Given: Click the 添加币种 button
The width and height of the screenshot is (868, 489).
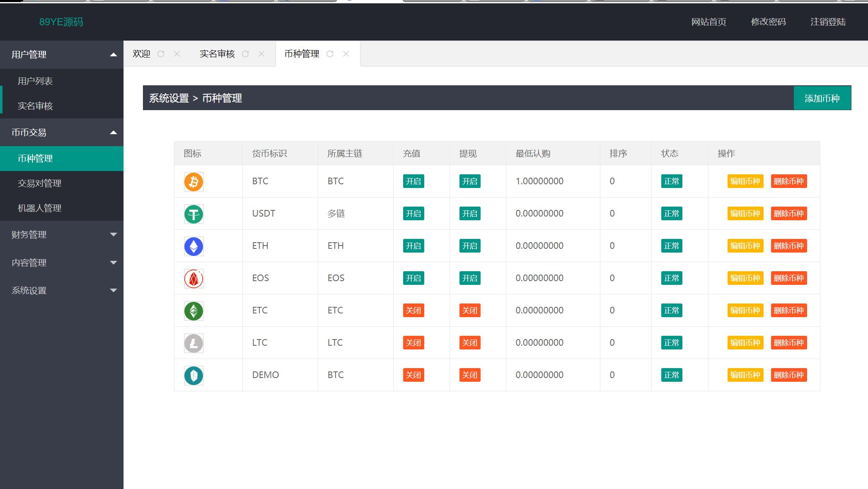Looking at the screenshot, I should 822,98.
